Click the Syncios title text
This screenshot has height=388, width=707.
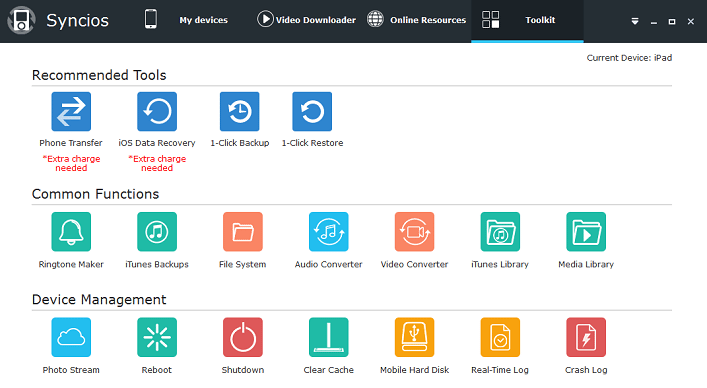coord(77,20)
